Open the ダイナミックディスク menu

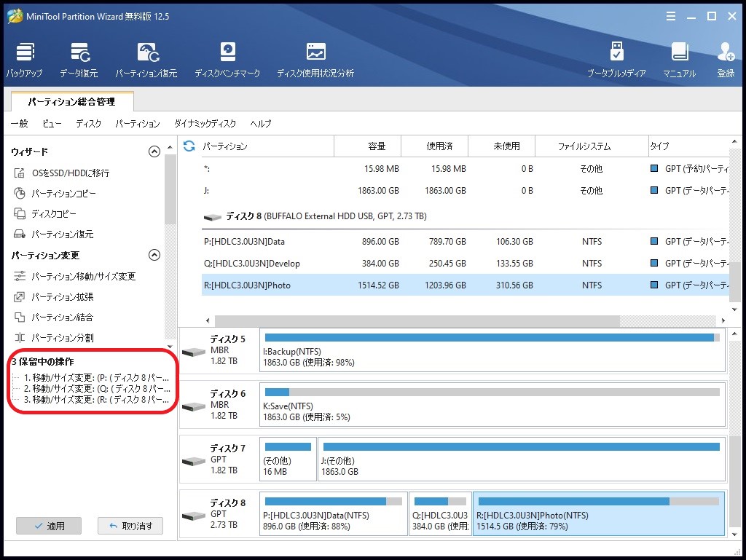(x=205, y=124)
